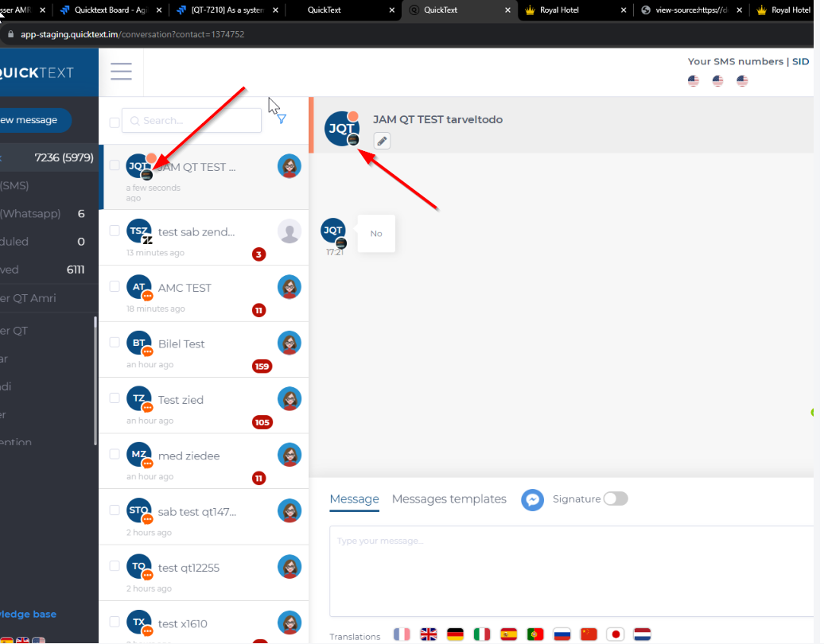Open the Test zied conversation
Screen dimensions: 824x644
181,400
